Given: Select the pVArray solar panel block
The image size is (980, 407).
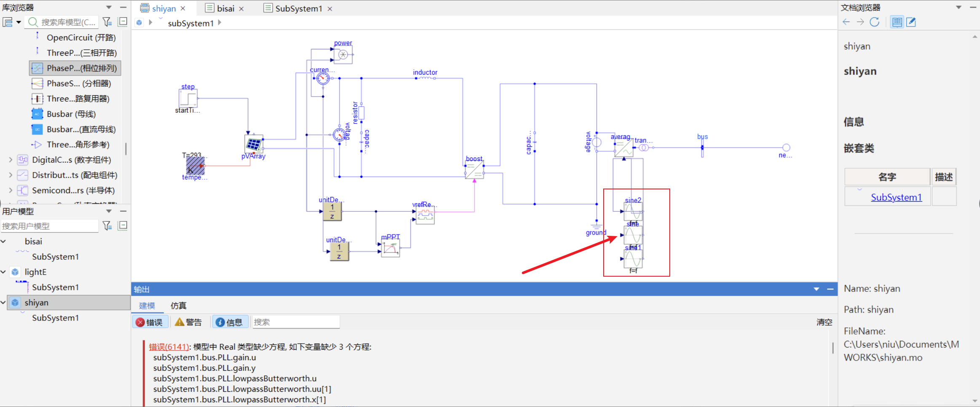Looking at the screenshot, I should tap(254, 144).
